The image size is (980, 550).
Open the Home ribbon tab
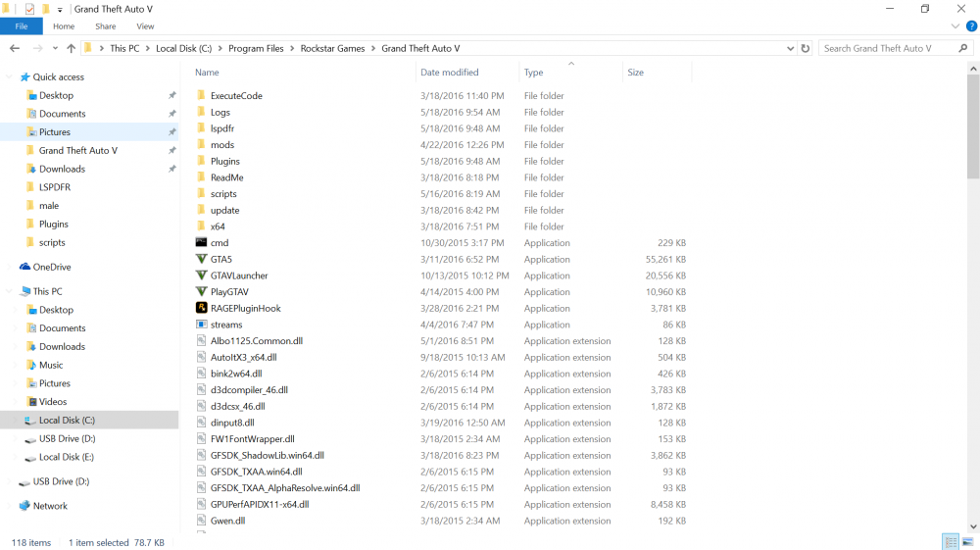(64, 26)
